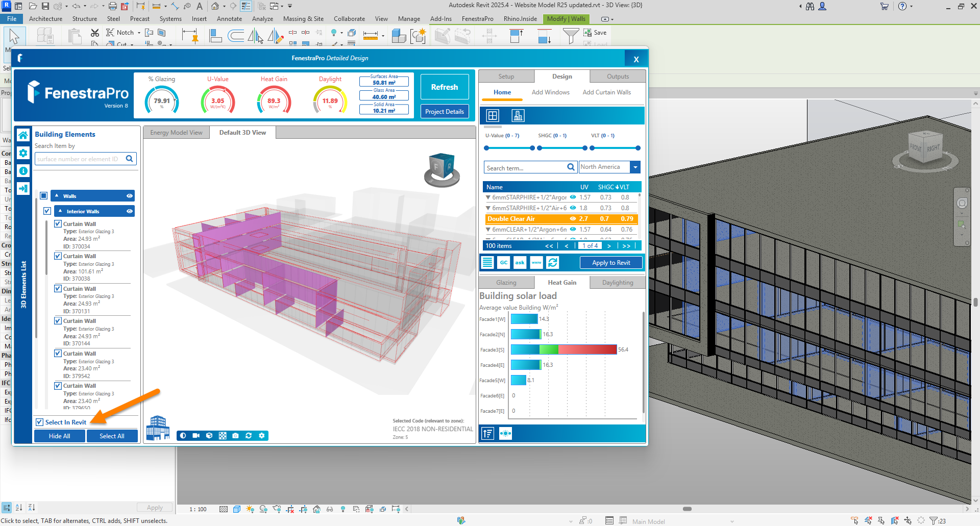This screenshot has height=526, width=980.
Task: Click the U-Value range slider left handle
Action: (486, 148)
